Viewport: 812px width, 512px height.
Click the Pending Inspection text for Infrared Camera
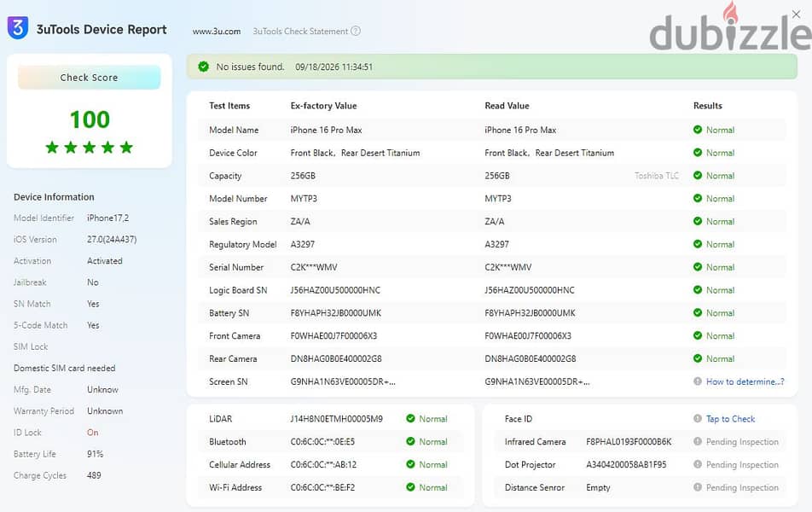tap(742, 441)
